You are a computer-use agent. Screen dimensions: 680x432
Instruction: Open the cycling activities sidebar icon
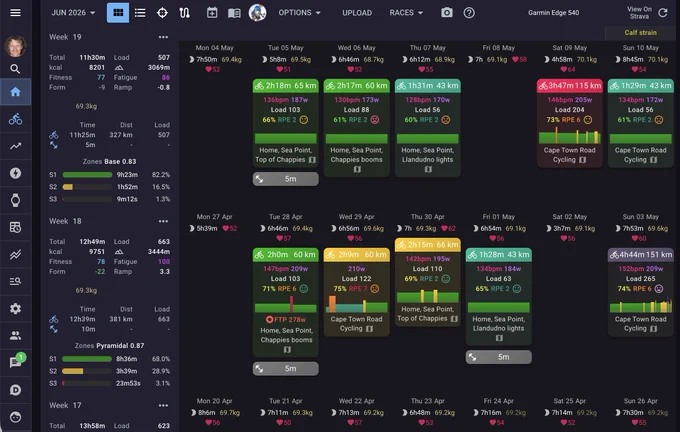[x=15, y=119]
